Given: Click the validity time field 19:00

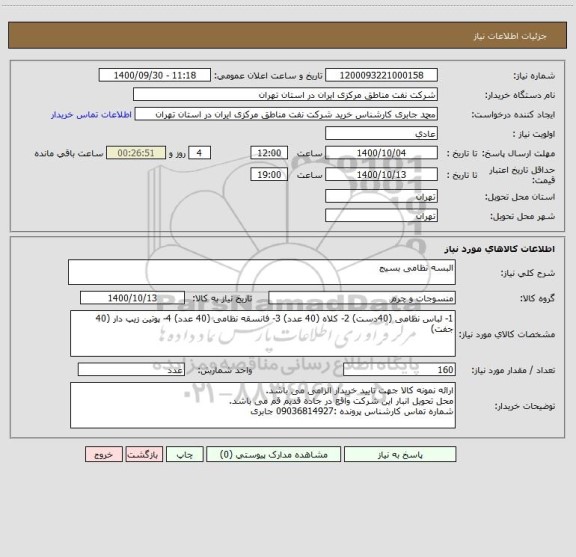Looking at the screenshot, I should [269, 175].
